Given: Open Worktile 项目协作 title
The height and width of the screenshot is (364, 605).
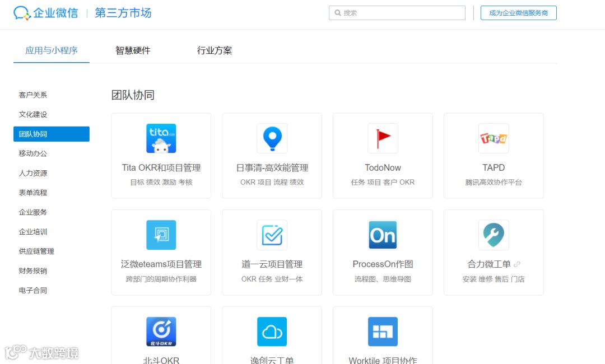Looking at the screenshot, I should click(383, 361).
